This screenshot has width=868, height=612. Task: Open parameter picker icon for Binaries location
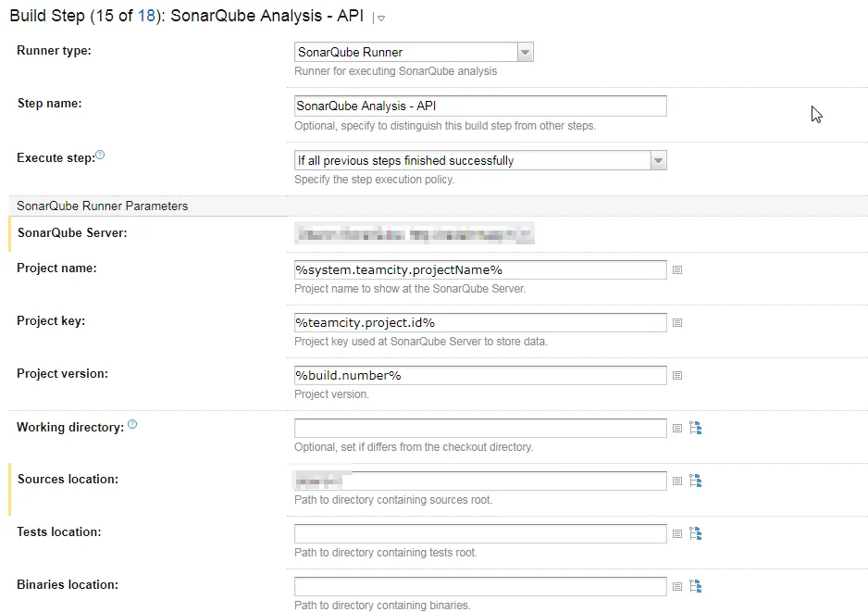(x=677, y=586)
